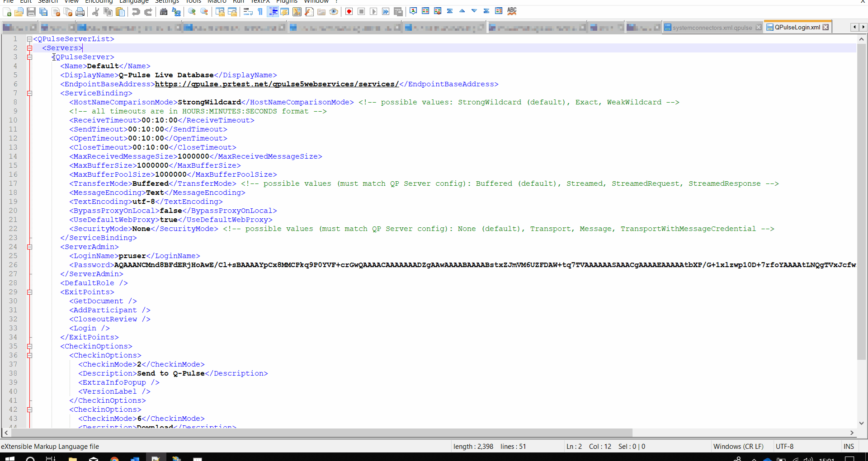Collapse the CheckinOptions fold on line 42
The height and width of the screenshot is (461, 868).
point(29,409)
